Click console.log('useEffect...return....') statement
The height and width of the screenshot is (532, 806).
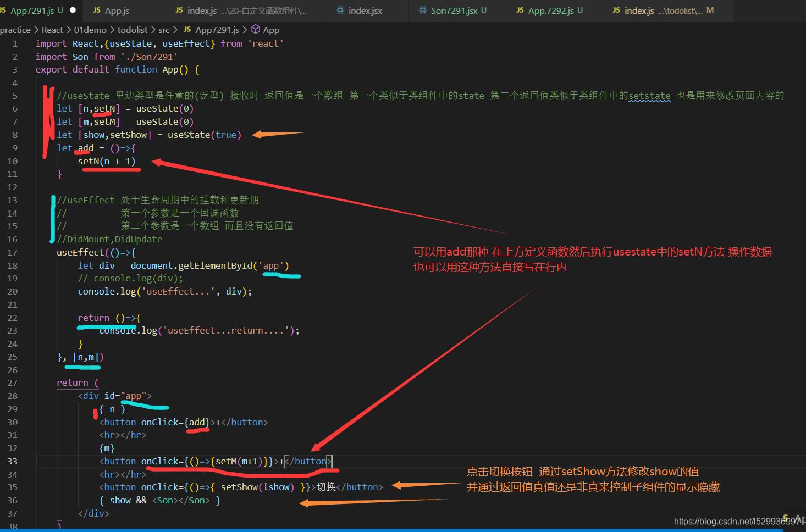click(199, 330)
